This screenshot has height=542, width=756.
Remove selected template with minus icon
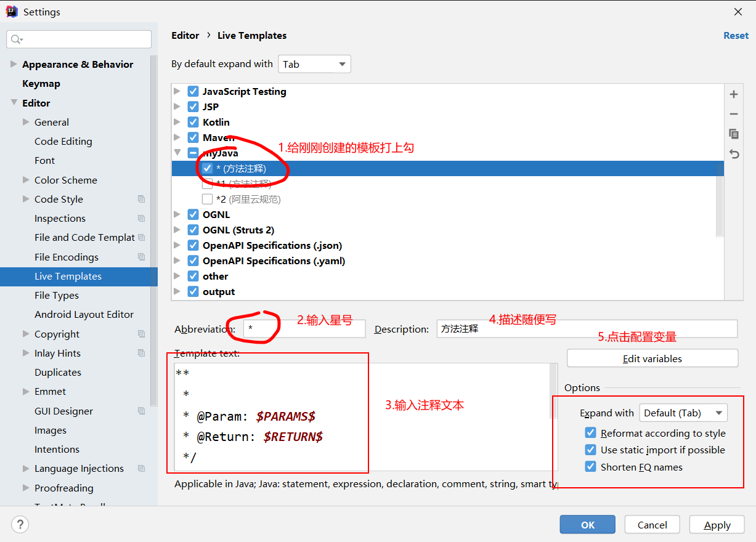pyautogui.click(x=733, y=114)
